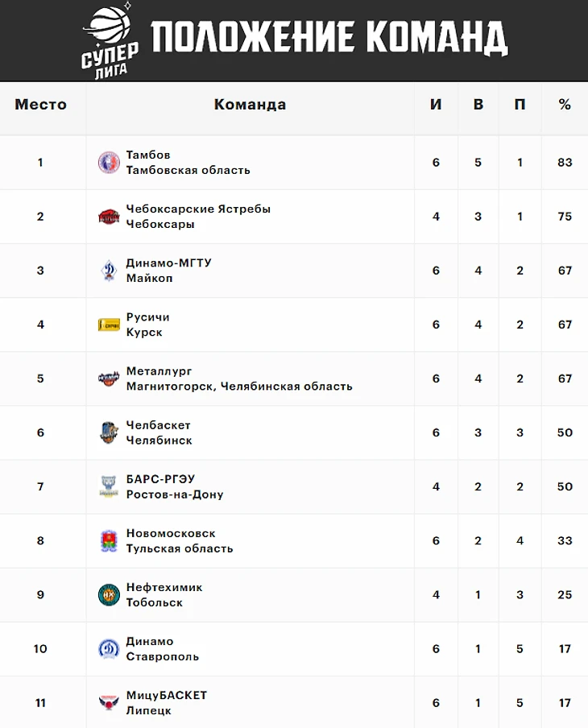Click the Динамо Ставрополь team logo
This screenshot has height=728, width=588.
(x=109, y=648)
